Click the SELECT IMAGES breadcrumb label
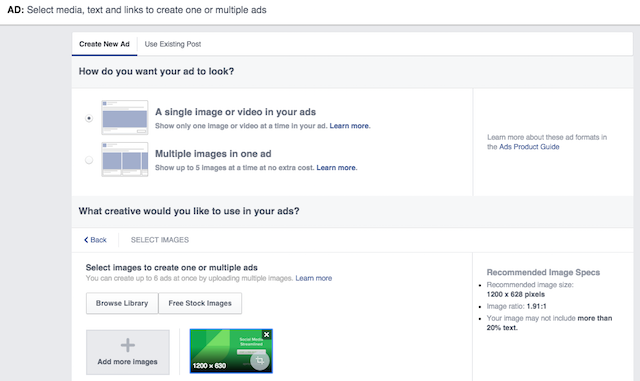Viewport: 640px width, 381px height. pyautogui.click(x=160, y=240)
